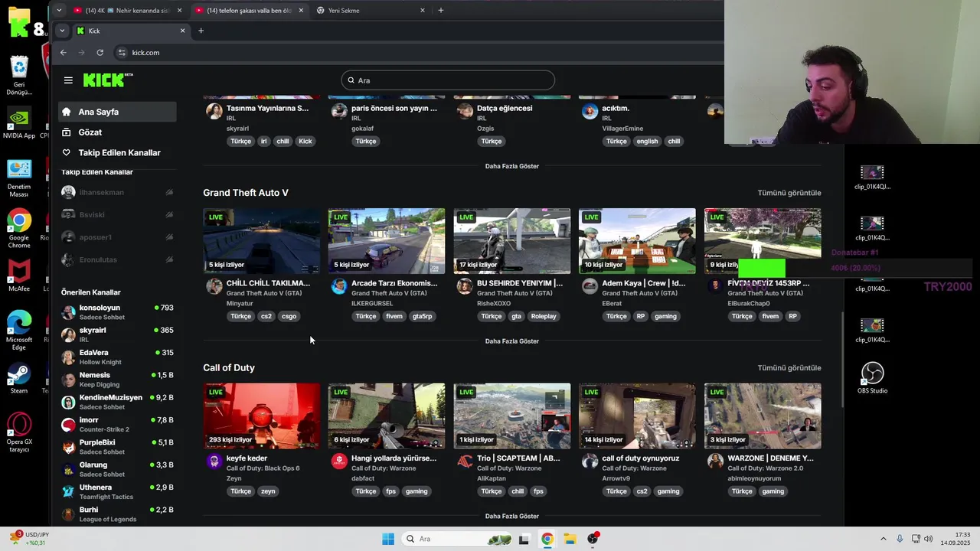The image size is (980, 551).
Task: Open Takip Edilen Kanallar menu item
Action: point(117,152)
